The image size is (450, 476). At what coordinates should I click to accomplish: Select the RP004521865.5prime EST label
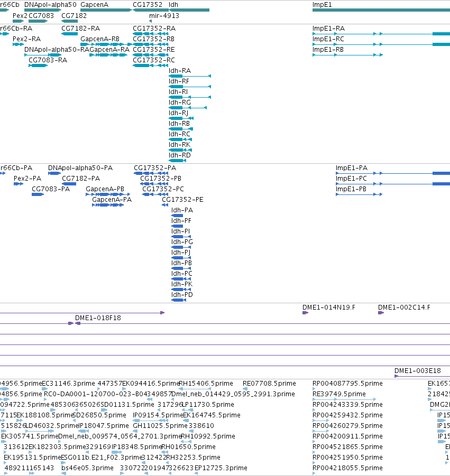click(x=347, y=447)
